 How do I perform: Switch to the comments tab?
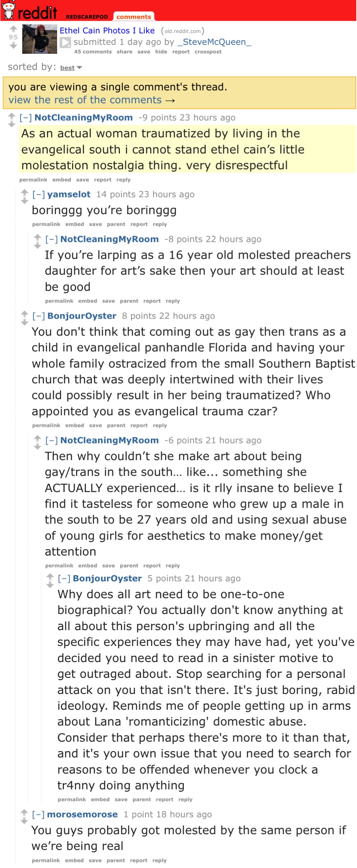(134, 17)
